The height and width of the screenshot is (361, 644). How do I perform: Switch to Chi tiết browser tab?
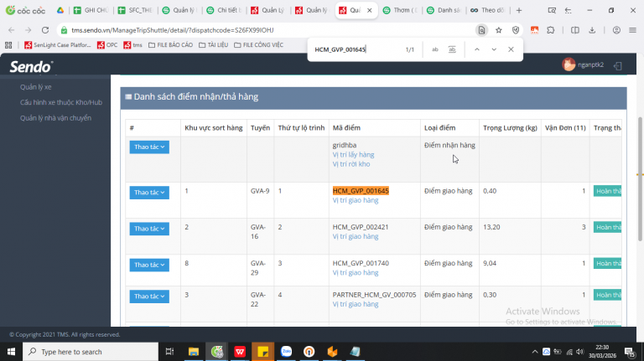224,10
